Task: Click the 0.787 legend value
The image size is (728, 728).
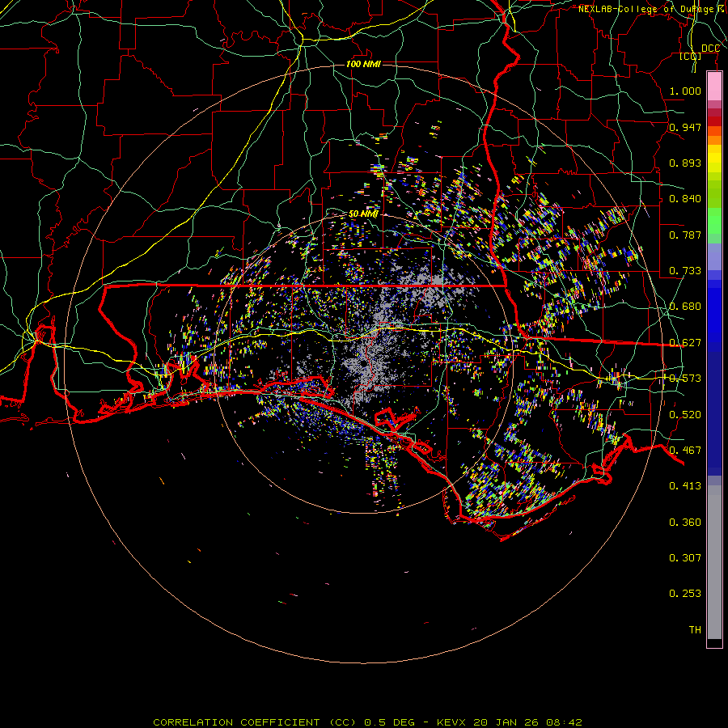Action: [685, 235]
